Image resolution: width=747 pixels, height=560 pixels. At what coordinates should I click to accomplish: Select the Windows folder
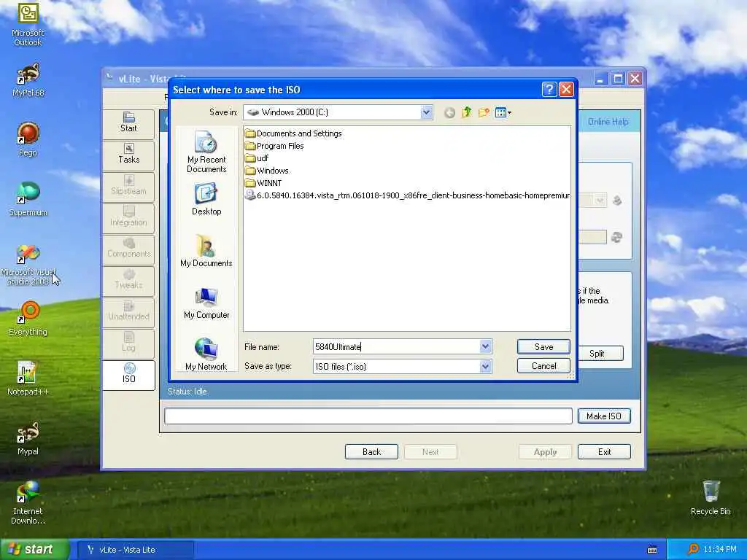click(x=267, y=171)
